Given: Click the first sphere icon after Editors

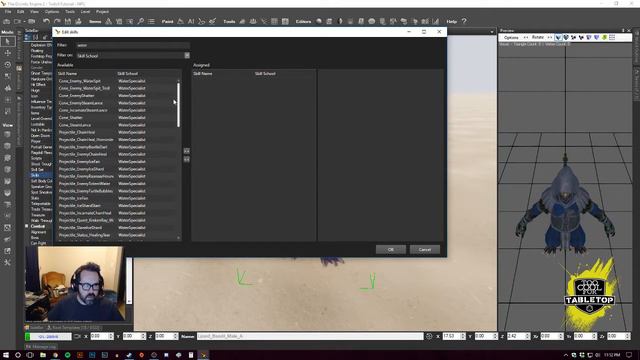Looking at the screenshot, I should coord(319,21).
